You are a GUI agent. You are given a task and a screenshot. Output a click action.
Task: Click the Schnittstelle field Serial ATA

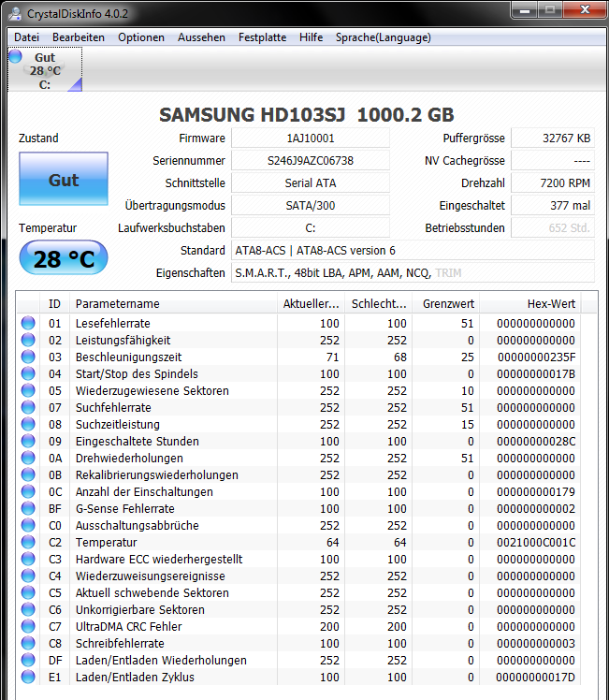311,183
